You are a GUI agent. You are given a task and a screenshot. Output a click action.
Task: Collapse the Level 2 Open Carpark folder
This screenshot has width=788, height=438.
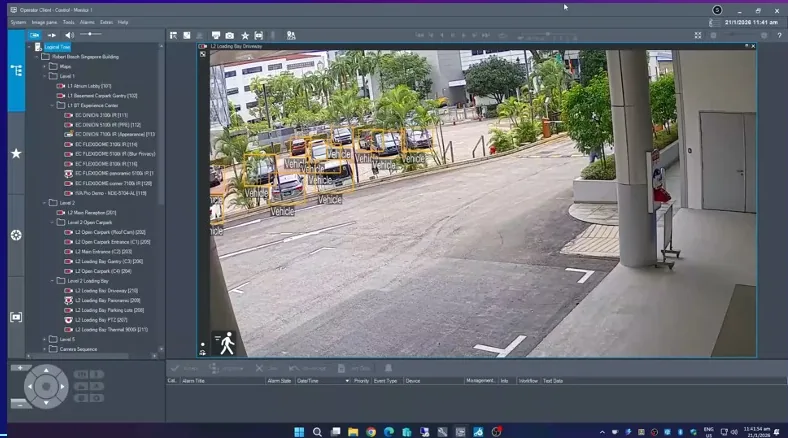point(52,223)
